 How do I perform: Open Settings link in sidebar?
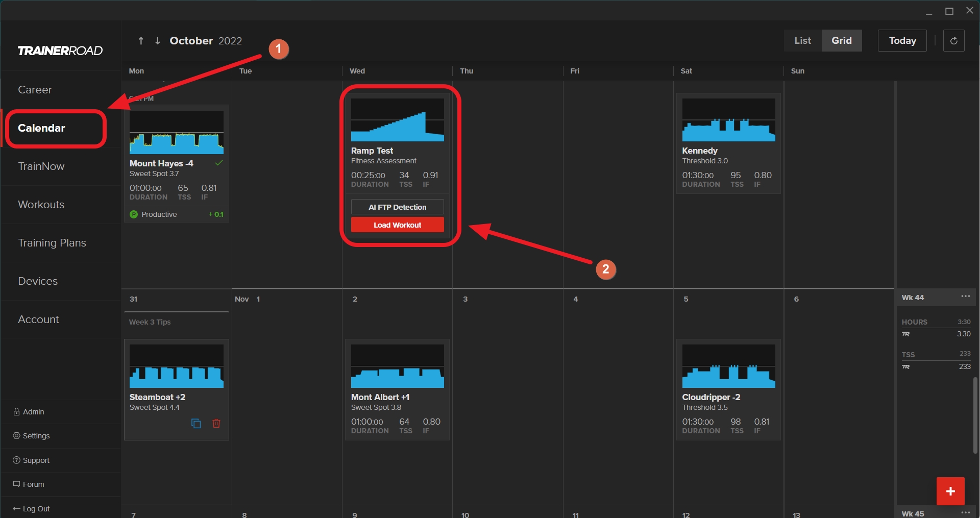tap(36, 436)
